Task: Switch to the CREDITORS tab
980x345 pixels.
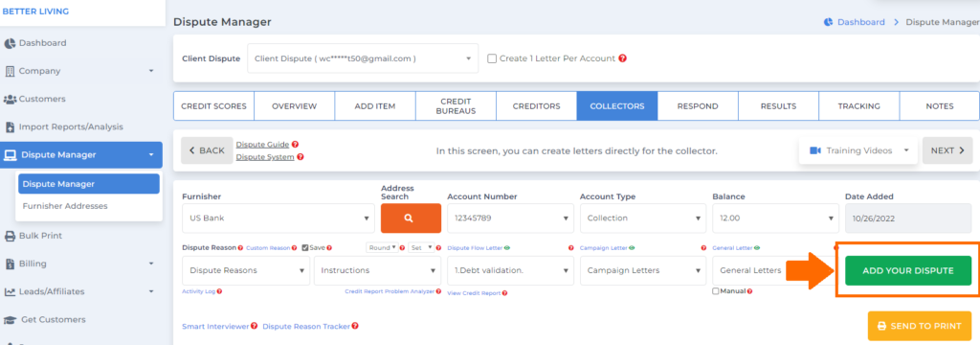Action: click(x=536, y=106)
